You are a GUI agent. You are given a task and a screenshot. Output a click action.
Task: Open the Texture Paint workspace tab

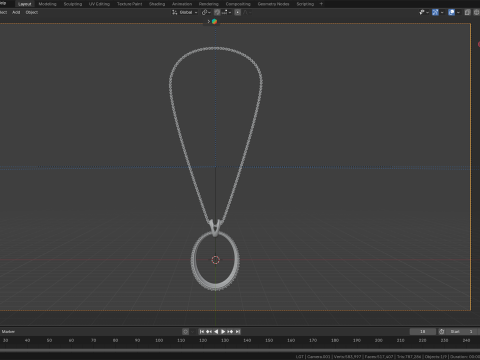[x=129, y=4]
